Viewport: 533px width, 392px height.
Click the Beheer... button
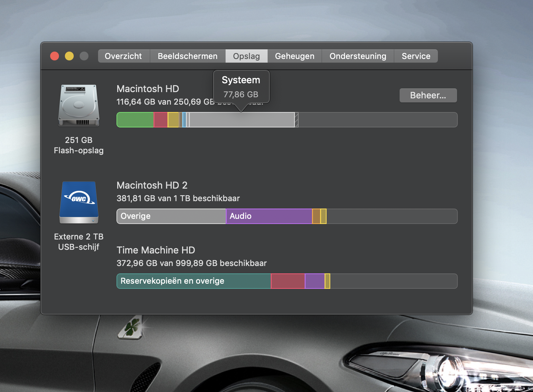pos(428,95)
